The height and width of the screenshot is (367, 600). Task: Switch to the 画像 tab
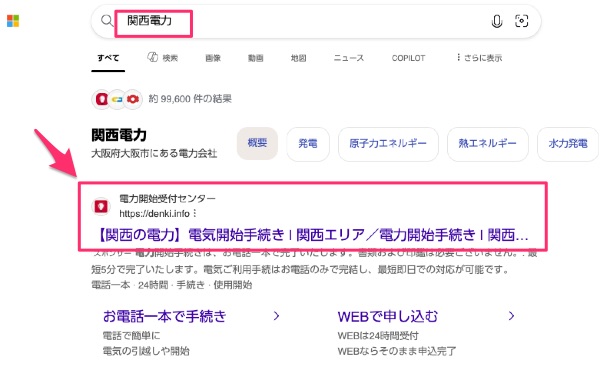pos(213,58)
